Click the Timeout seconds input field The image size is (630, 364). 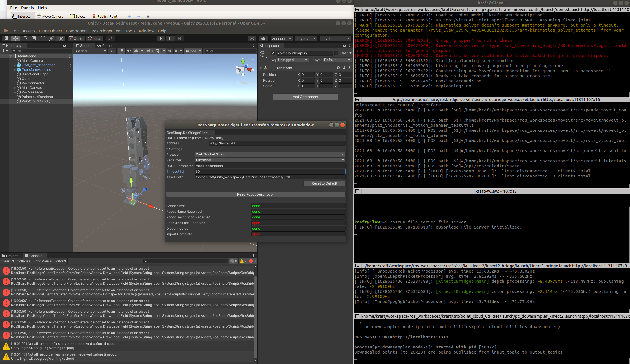point(269,171)
